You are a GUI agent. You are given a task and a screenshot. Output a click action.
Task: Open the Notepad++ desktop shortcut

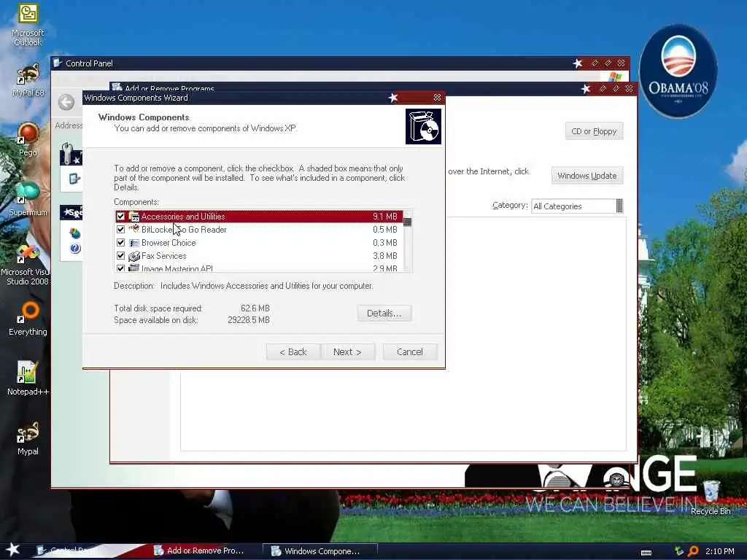coord(28,378)
